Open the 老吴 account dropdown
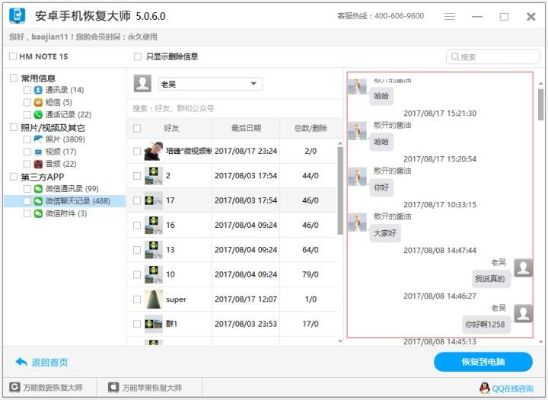This screenshot has width=548, height=400. click(210, 84)
